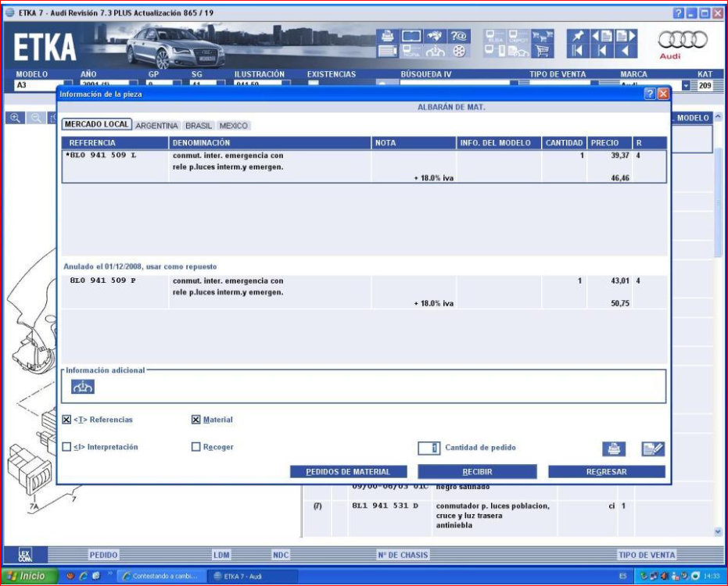
Task: Toggle the Material checkbox
Action: (x=196, y=420)
